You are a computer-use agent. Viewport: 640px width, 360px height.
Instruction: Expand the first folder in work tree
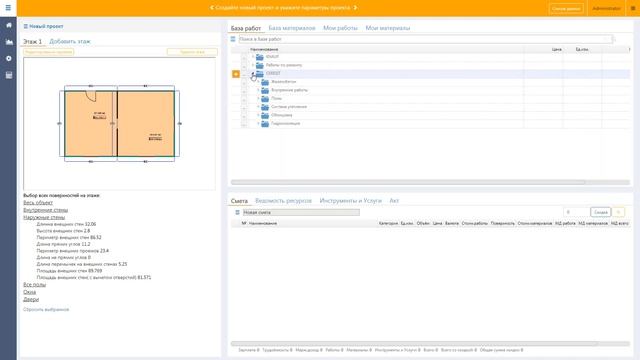click(x=253, y=57)
